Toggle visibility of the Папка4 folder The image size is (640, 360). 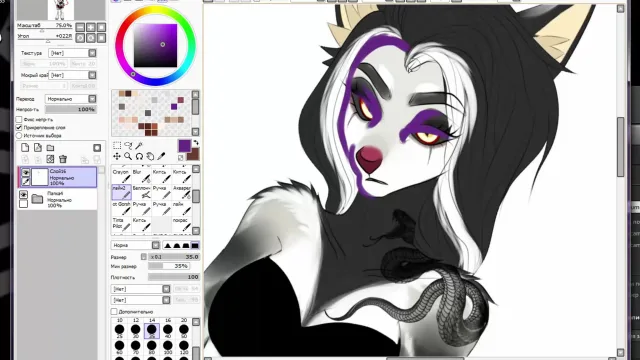pyautogui.click(x=24, y=195)
